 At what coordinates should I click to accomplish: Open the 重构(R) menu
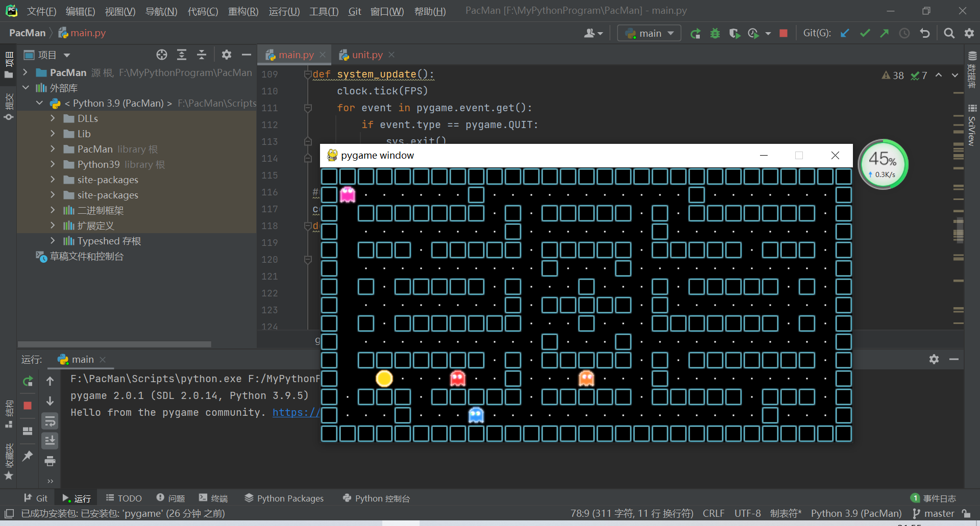[243, 11]
